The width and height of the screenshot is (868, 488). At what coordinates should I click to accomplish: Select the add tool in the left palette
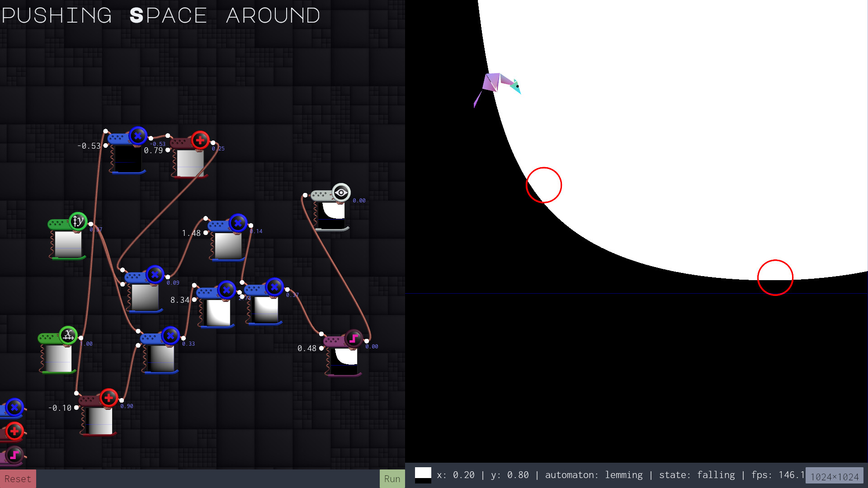(x=14, y=431)
